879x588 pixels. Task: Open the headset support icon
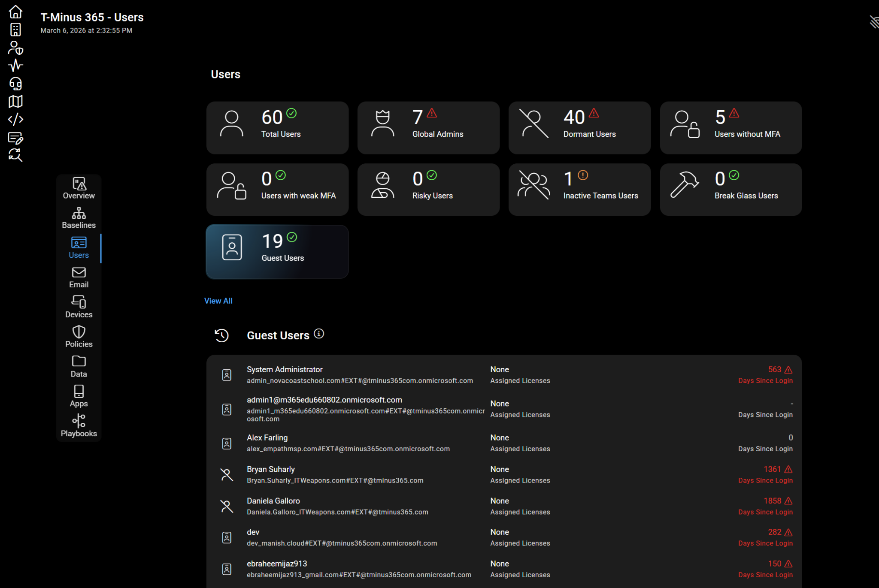15,83
